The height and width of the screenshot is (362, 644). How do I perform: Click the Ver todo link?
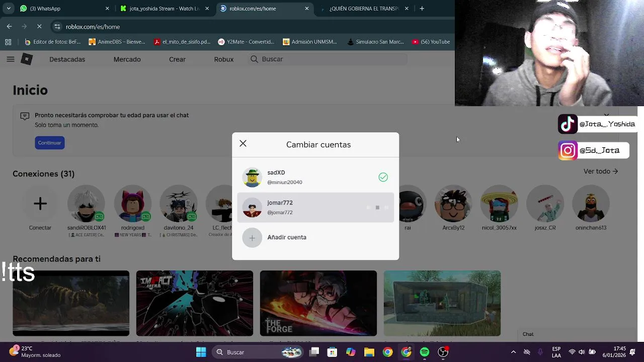601,171
